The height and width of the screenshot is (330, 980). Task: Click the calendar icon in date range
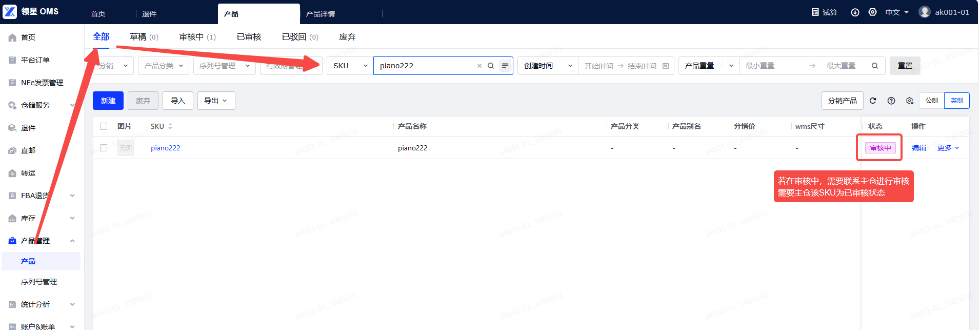click(666, 66)
